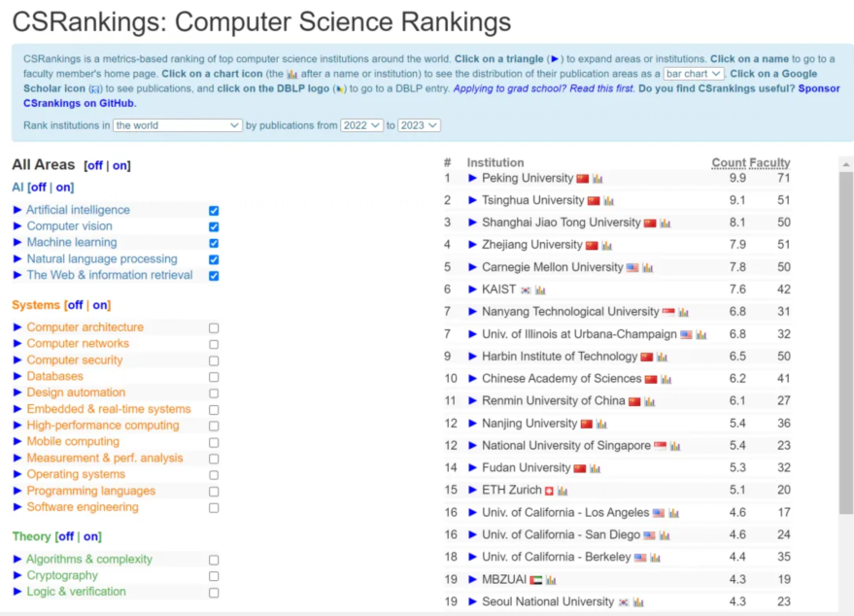The height and width of the screenshot is (616, 854).
Task: Click the Nanyang Technological University name
Action: pos(570,312)
